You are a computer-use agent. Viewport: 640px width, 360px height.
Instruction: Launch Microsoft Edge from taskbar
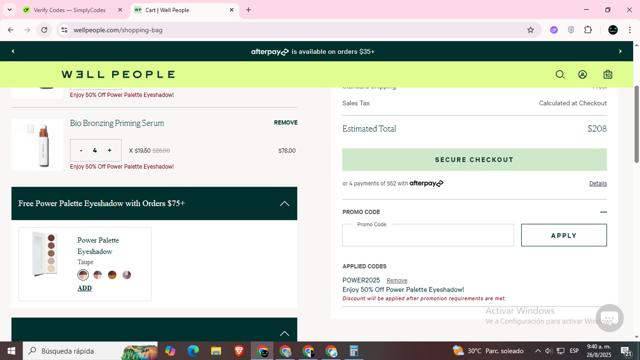(193, 351)
